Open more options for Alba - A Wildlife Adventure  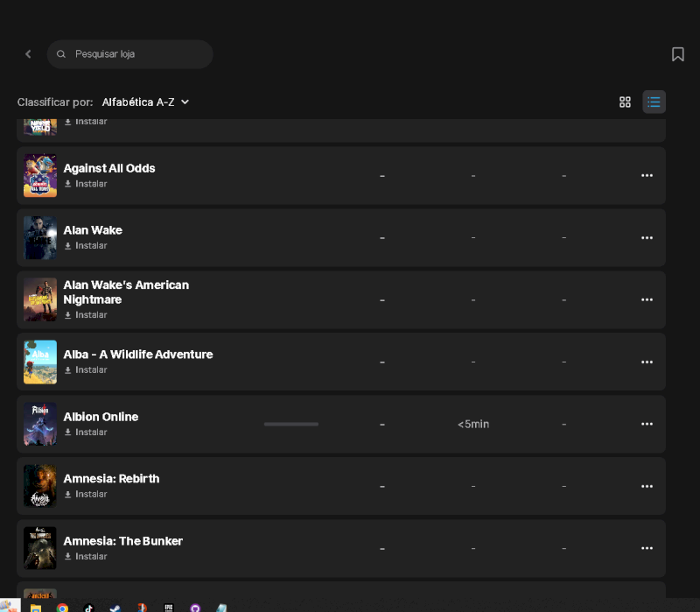pyautogui.click(x=647, y=362)
